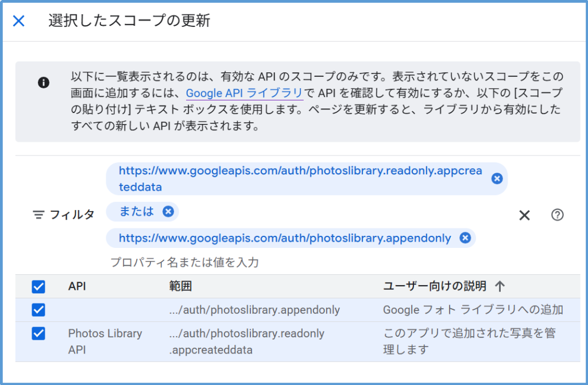
Task: Click the API column header
Action: coord(77,286)
